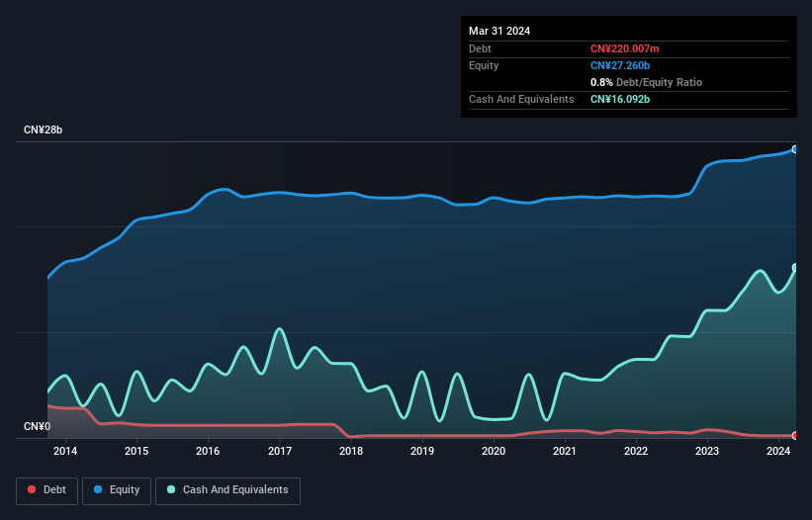Select the 2014 label on the x-axis

click(65, 452)
